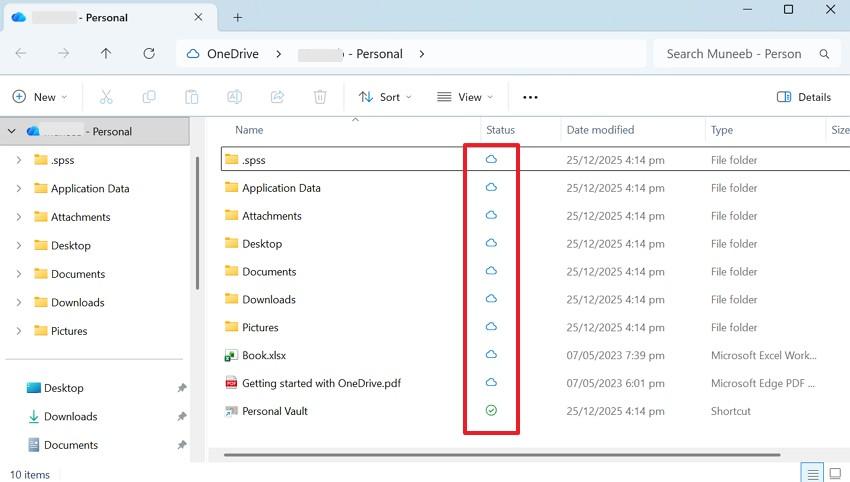
Task: Click the navigation pane vertical scrollbar
Action: coord(197,222)
